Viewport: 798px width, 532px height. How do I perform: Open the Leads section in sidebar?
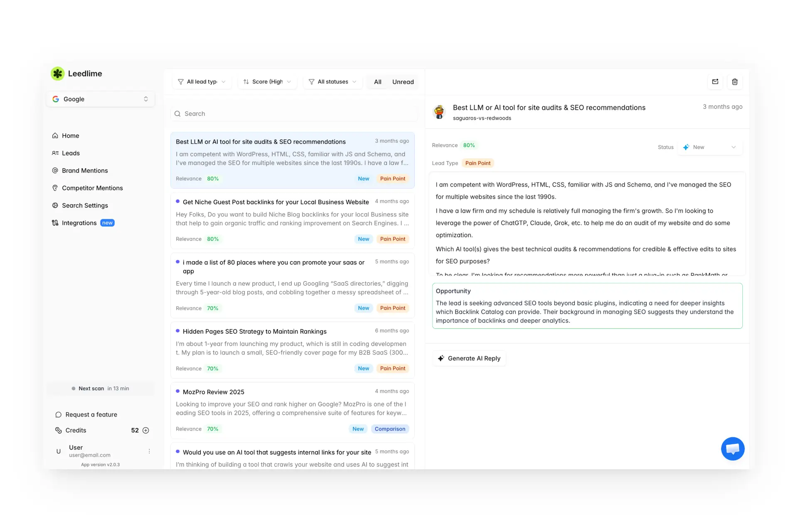pos(71,153)
